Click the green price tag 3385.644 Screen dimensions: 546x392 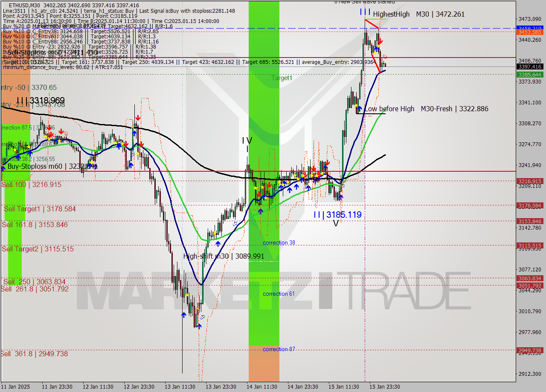click(x=529, y=75)
